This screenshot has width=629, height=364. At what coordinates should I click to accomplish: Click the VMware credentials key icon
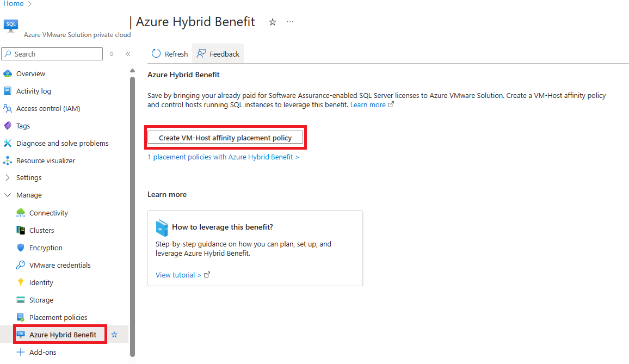click(21, 265)
